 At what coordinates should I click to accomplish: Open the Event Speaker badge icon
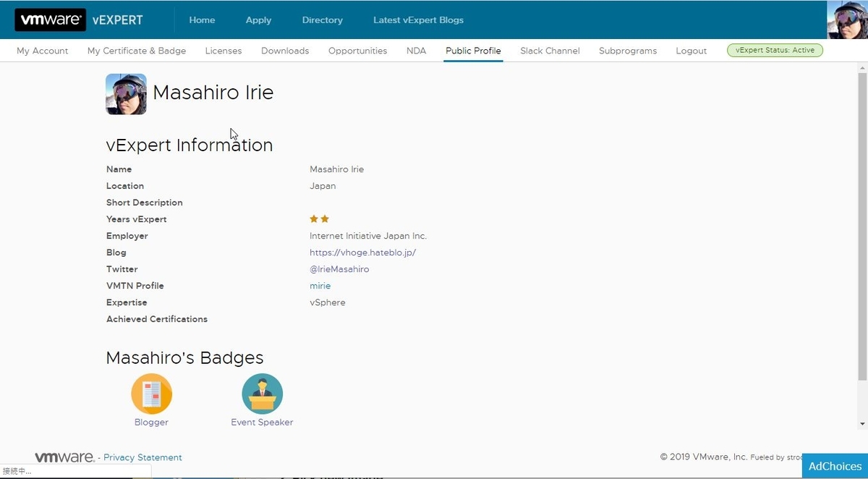click(x=262, y=394)
